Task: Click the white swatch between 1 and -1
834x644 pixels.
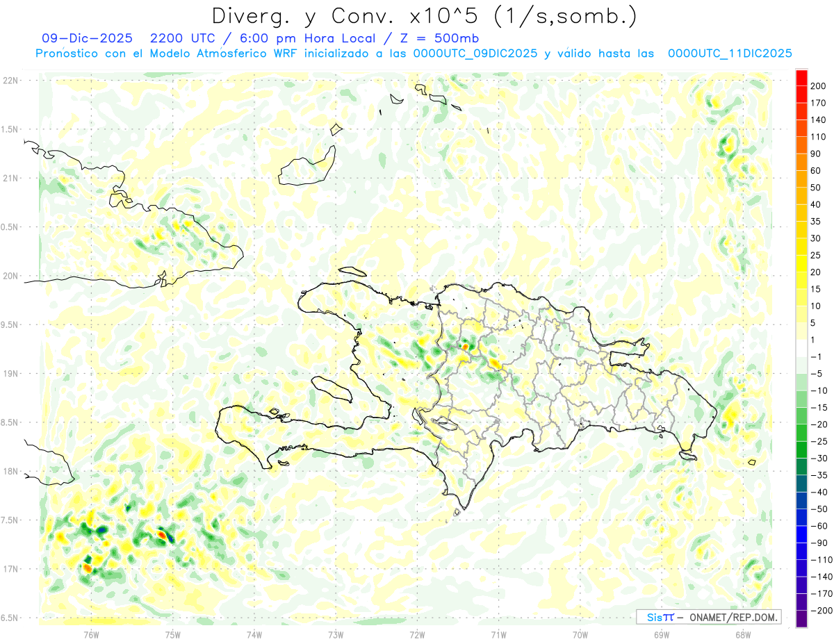Action: [801, 348]
